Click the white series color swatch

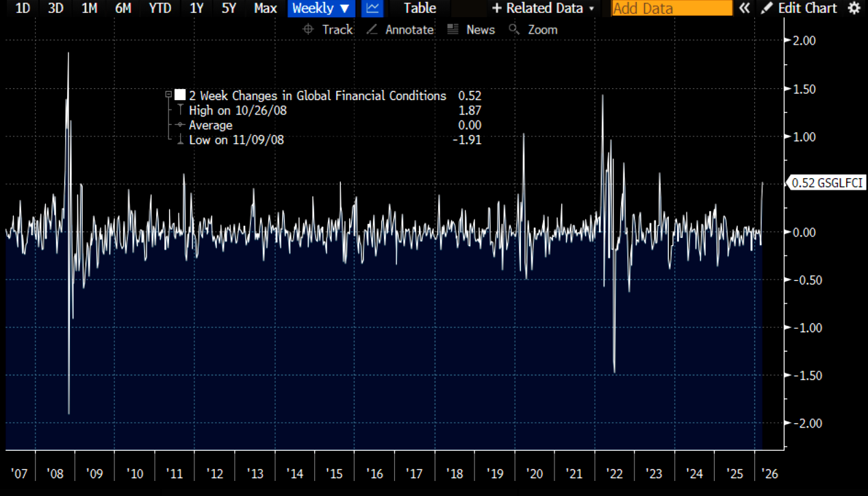[180, 96]
